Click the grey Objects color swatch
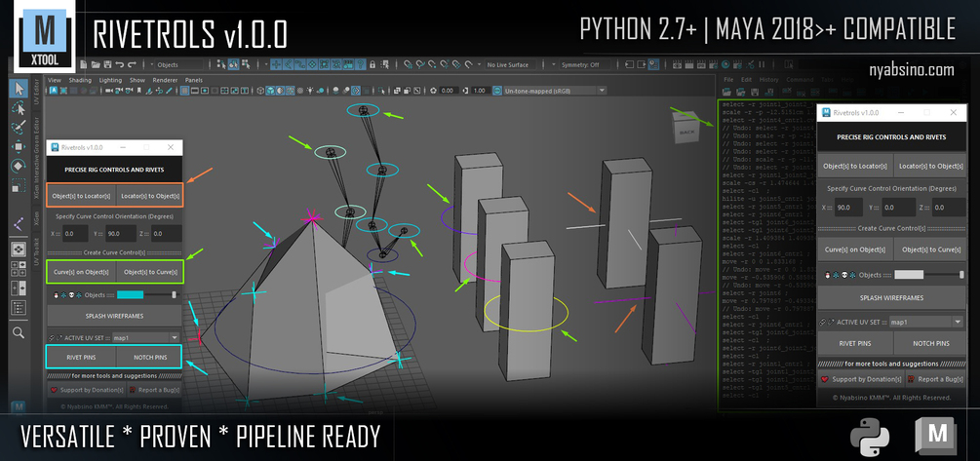 click(909, 274)
